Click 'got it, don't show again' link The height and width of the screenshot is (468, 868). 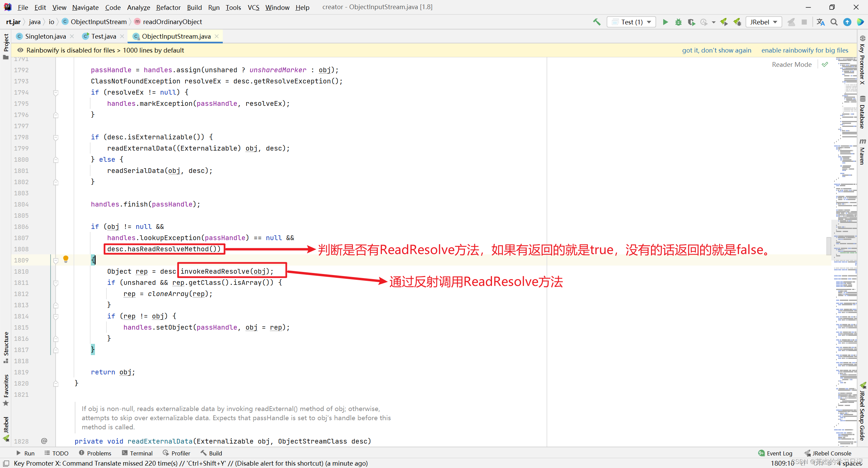point(716,50)
